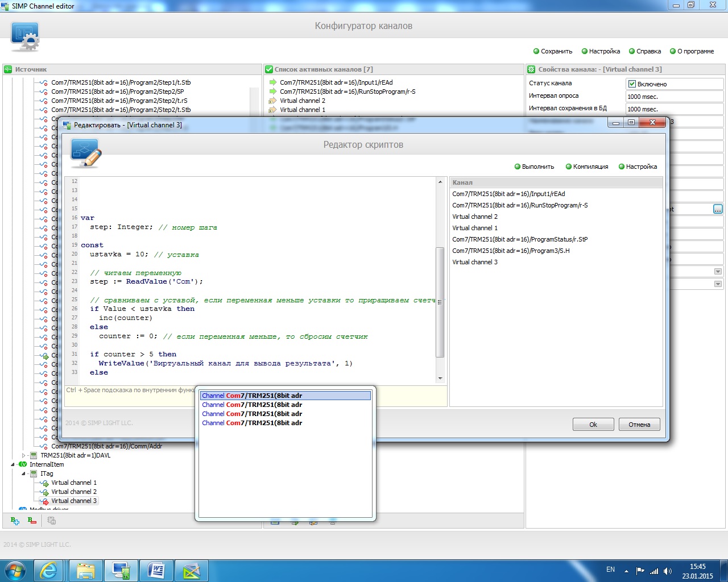The height and width of the screenshot is (582, 728).
Task: Click the Virtual channel 3 red arrow icon
Action: [x=44, y=501]
